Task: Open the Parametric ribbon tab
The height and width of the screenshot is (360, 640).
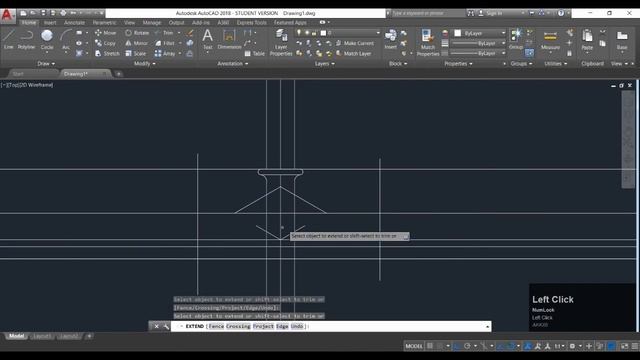Action: [104, 22]
